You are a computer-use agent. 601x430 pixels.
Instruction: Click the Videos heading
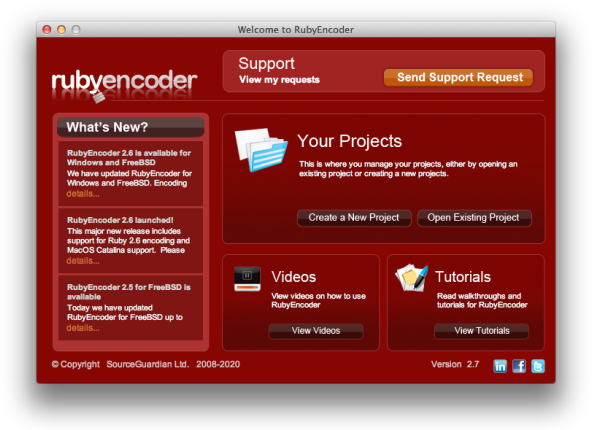pos(294,277)
